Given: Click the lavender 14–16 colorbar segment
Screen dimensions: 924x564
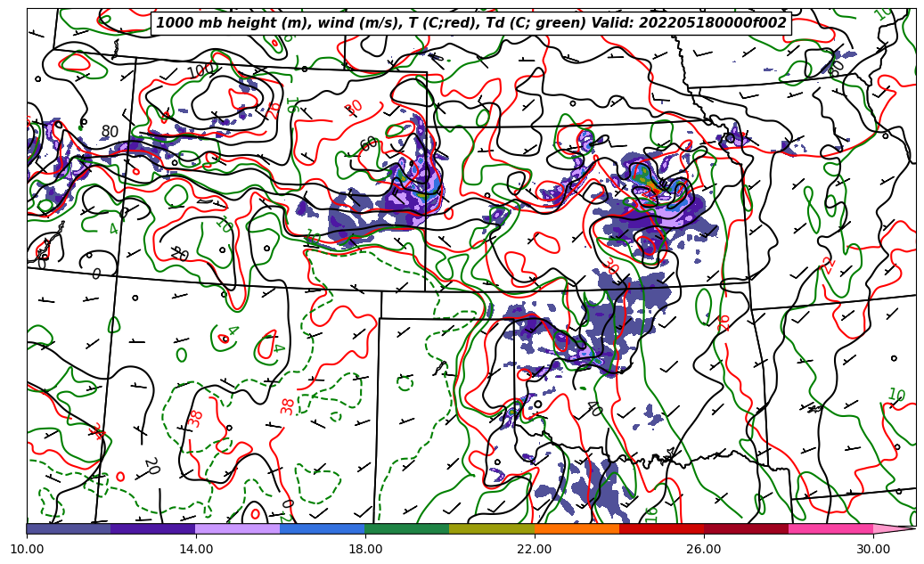Looking at the screenshot, I should click(237, 528).
